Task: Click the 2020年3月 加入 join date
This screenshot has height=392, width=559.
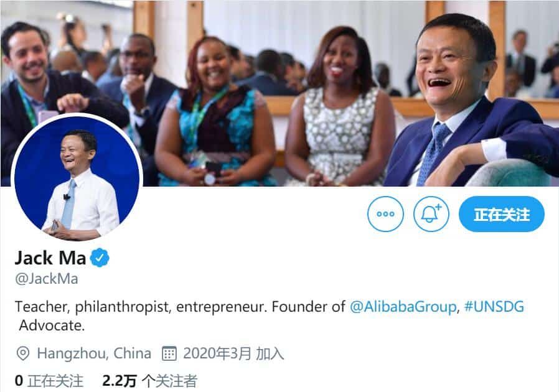Action: (x=233, y=354)
